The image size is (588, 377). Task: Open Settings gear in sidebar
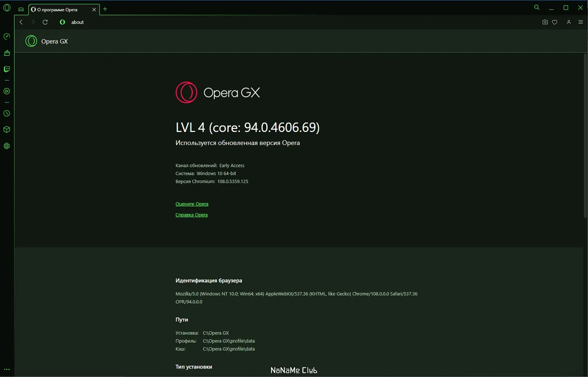click(x=7, y=146)
